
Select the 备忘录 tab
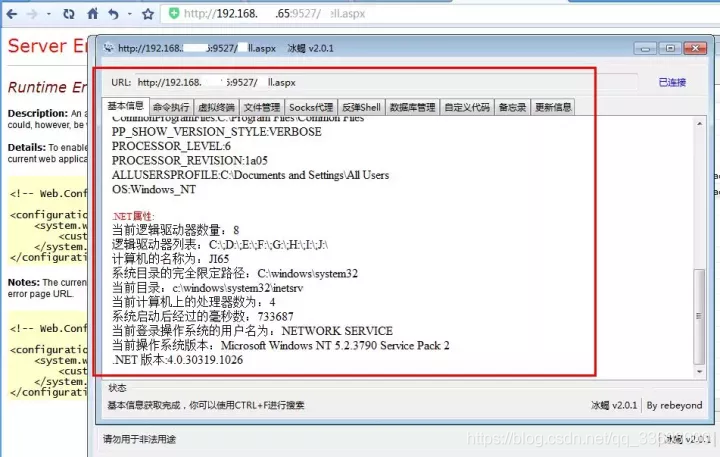[512, 107]
